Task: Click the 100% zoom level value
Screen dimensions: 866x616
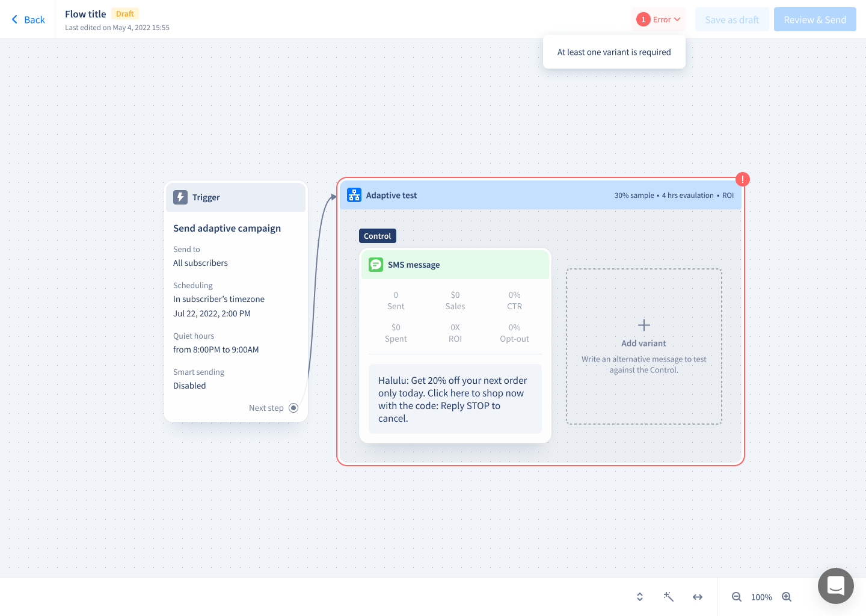Action: (x=761, y=597)
